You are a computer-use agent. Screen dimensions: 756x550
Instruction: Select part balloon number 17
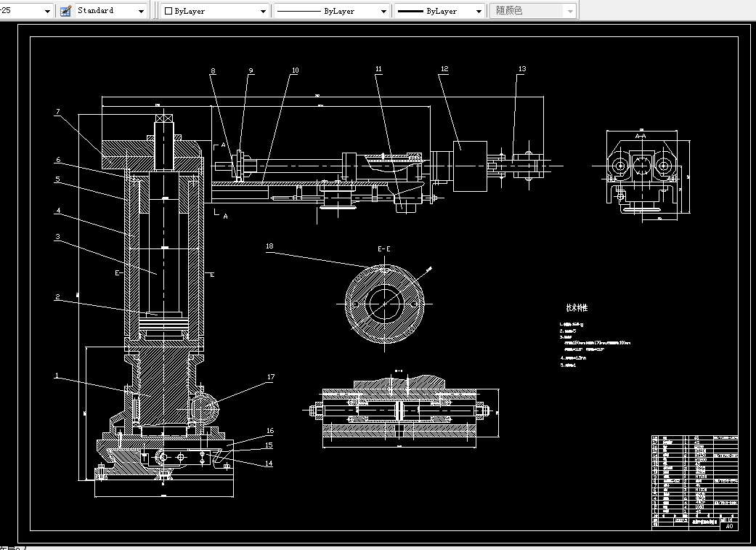(270, 377)
